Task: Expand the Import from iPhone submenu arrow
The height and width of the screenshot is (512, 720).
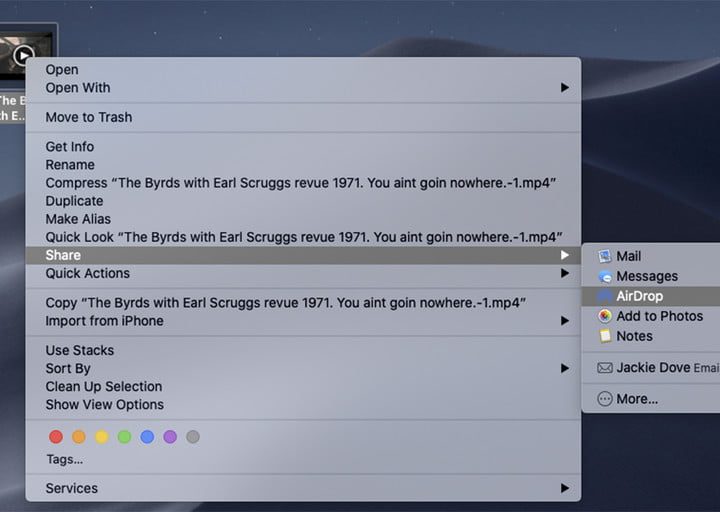Action: (x=564, y=321)
